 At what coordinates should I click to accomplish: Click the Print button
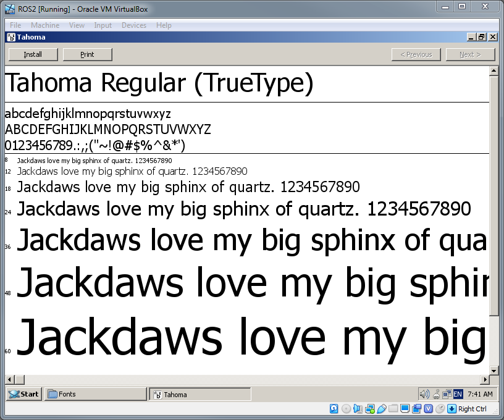click(x=88, y=54)
